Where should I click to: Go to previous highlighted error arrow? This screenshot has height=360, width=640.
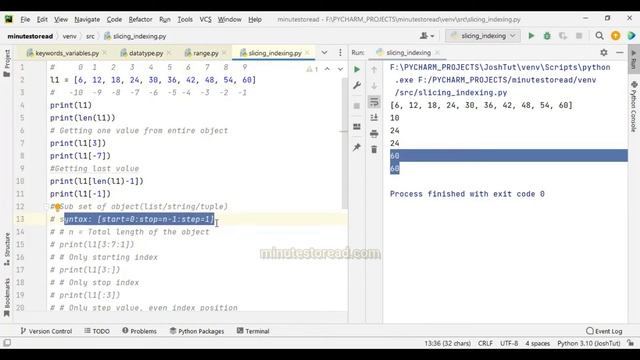click(327, 69)
